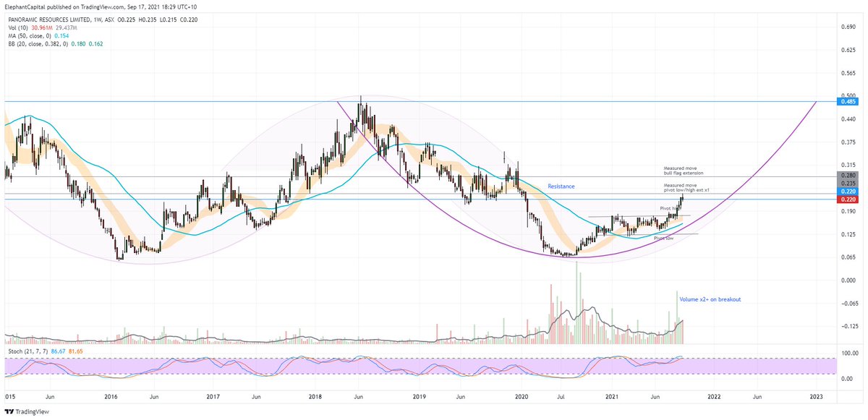This screenshot has height=420, width=868.
Task: Select the 'Volume x2+ on breakout' annotation
Action: (x=710, y=299)
